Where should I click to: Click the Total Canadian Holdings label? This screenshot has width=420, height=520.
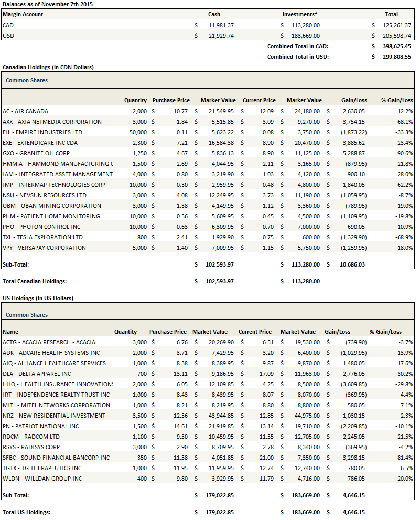[x=35, y=281]
